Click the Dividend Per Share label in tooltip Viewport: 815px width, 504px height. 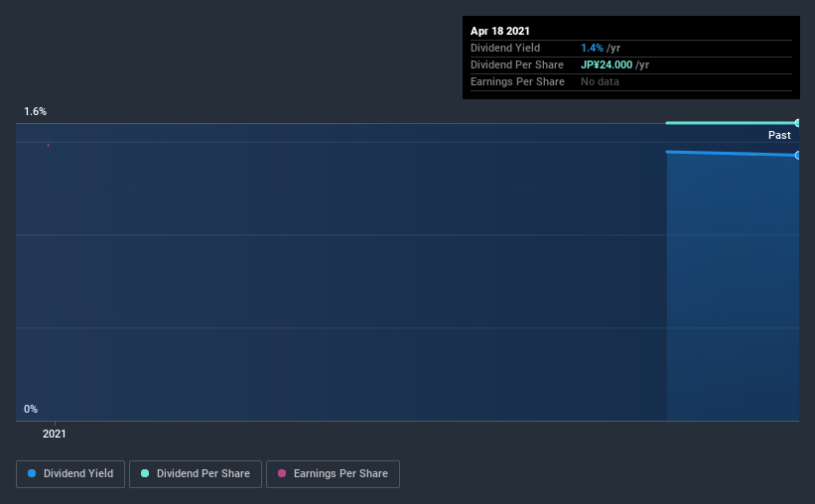[x=516, y=64]
